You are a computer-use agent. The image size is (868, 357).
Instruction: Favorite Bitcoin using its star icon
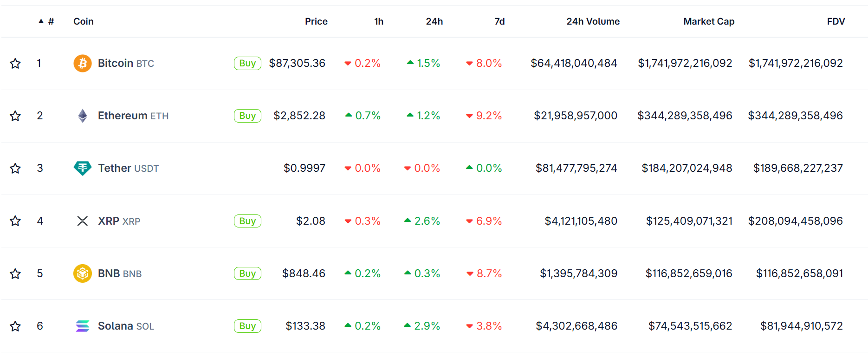click(15, 63)
